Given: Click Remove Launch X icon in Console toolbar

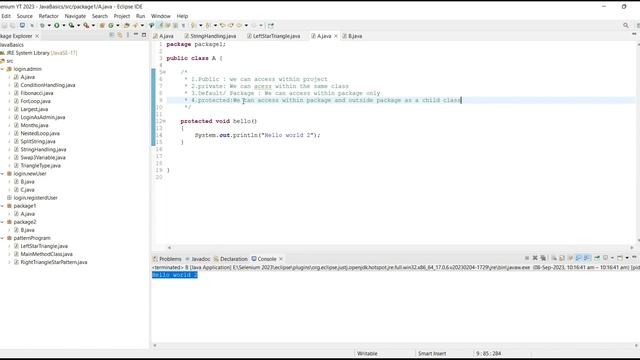Looking at the screenshot, I should tap(535, 258).
